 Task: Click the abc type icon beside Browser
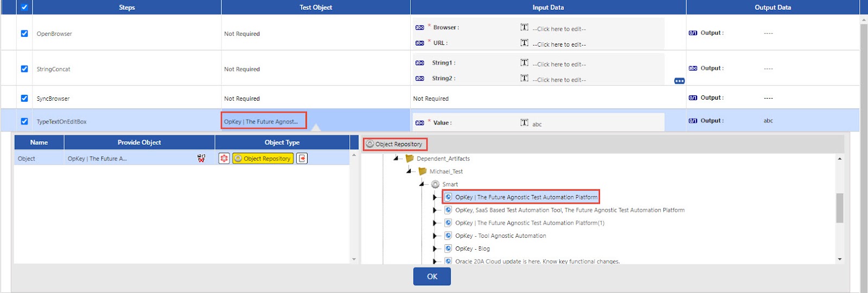click(419, 28)
